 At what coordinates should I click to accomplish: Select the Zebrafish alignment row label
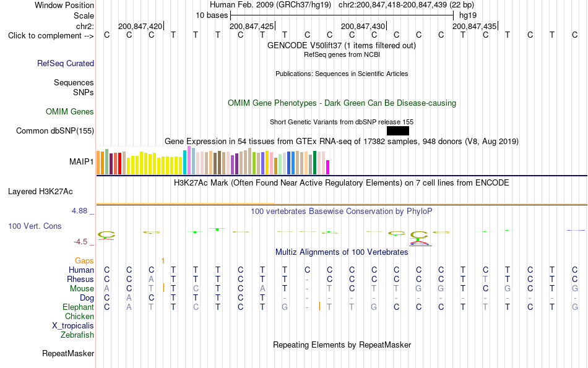77,335
